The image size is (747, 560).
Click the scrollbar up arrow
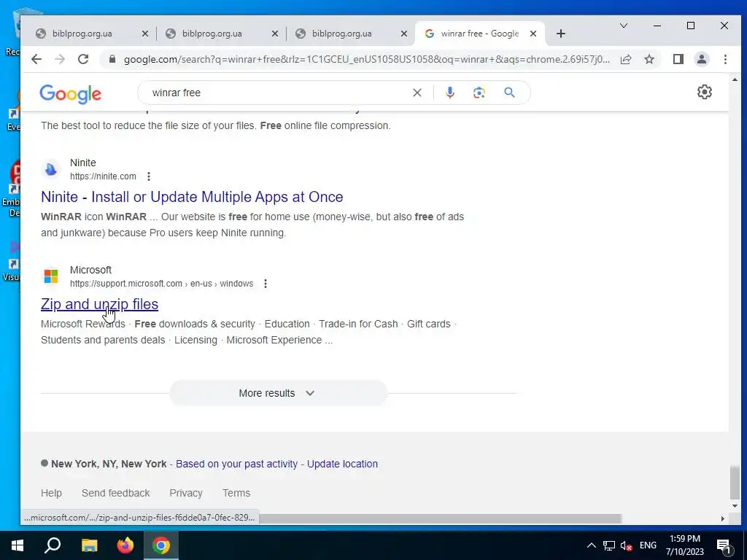(734, 80)
